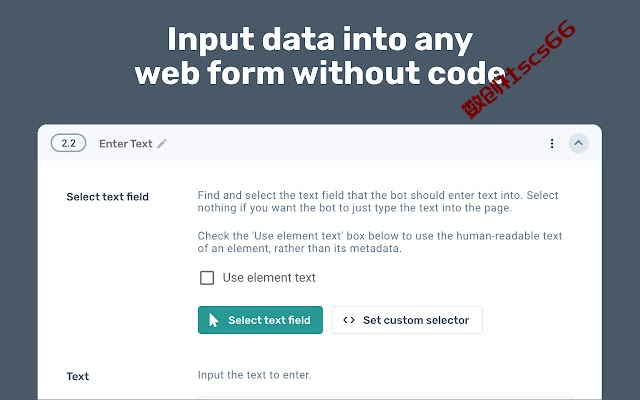Enable the Use element text checkbox
This screenshot has width=640, height=400.
tap(207, 278)
